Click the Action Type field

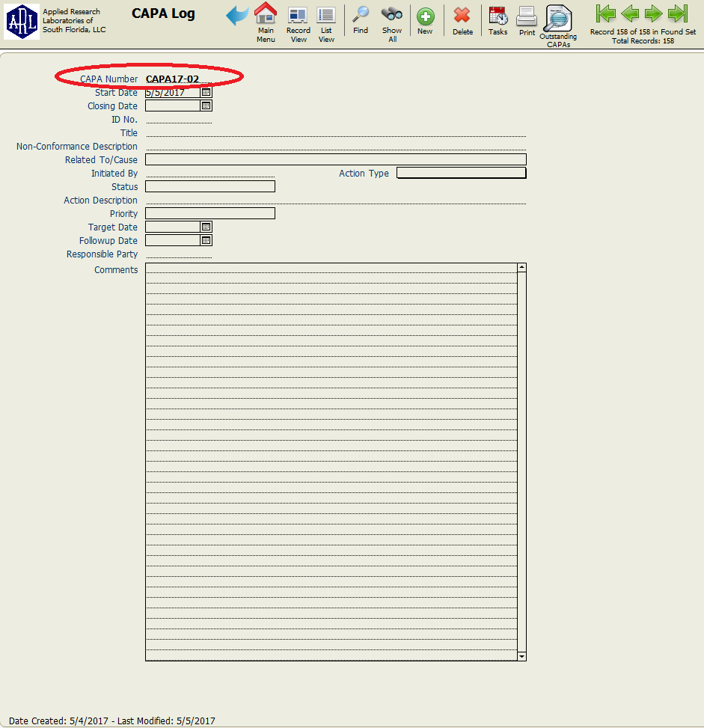pos(461,173)
